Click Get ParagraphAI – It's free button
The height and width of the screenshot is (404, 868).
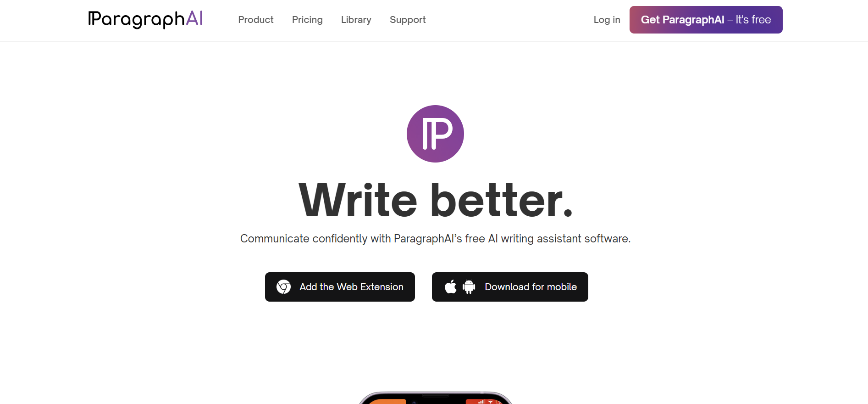706,20
